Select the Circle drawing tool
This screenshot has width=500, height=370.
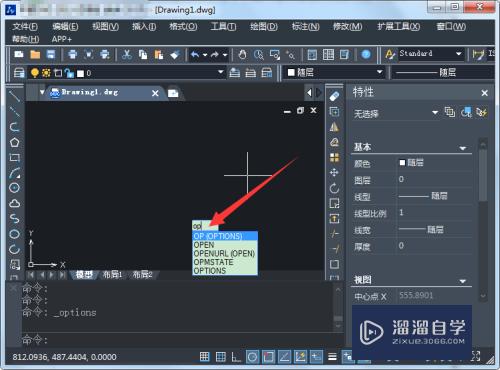coord(14,188)
